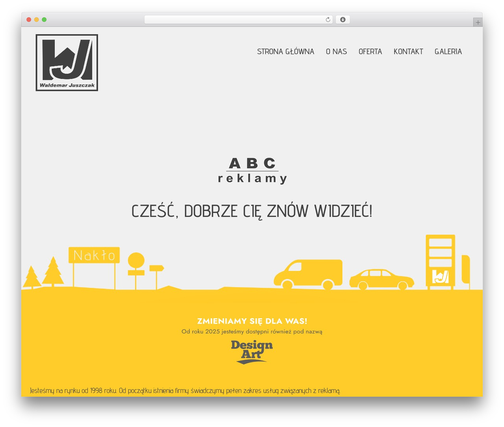Screen dimensions: 504x427
Task: Click the larger yellow pine tree illustration
Action: pyautogui.click(x=53, y=271)
